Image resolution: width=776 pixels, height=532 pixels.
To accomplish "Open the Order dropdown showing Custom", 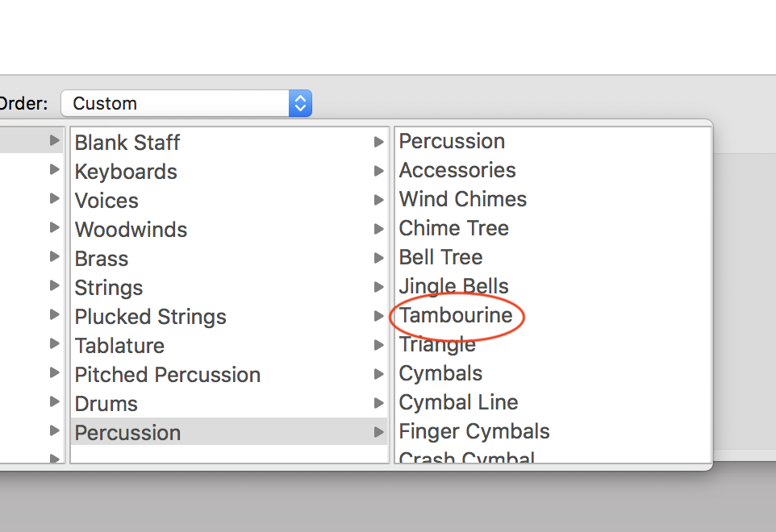I will (x=186, y=103).
